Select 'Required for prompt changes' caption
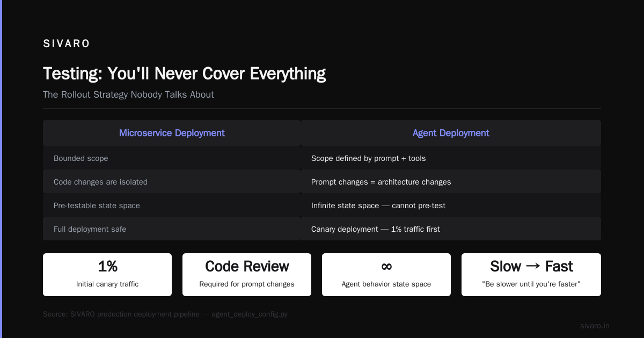Viewport: 644px width, 338px height. 247,284
